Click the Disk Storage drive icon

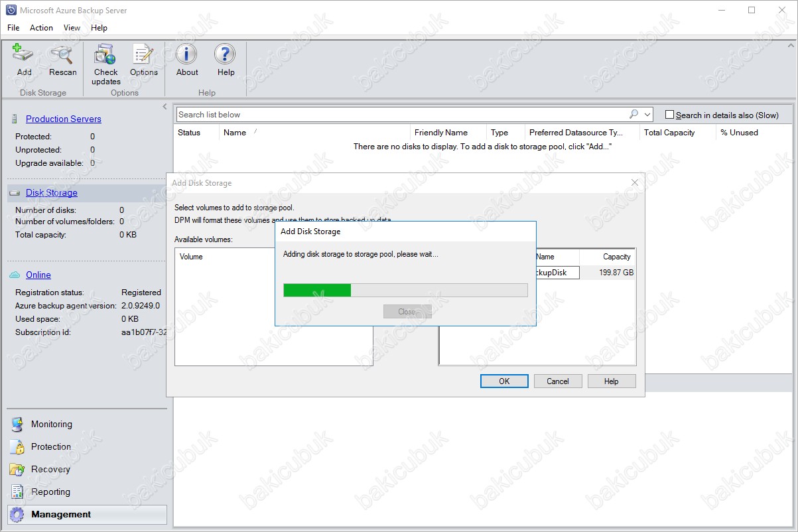14,193
